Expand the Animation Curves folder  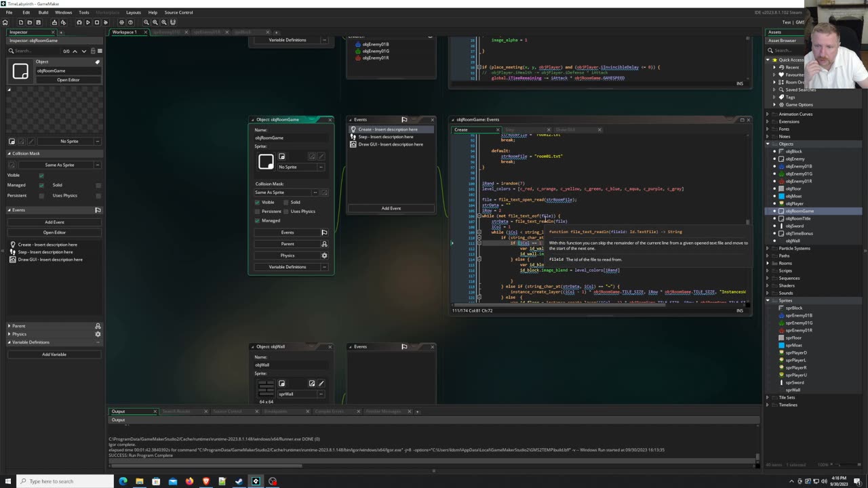768,114
